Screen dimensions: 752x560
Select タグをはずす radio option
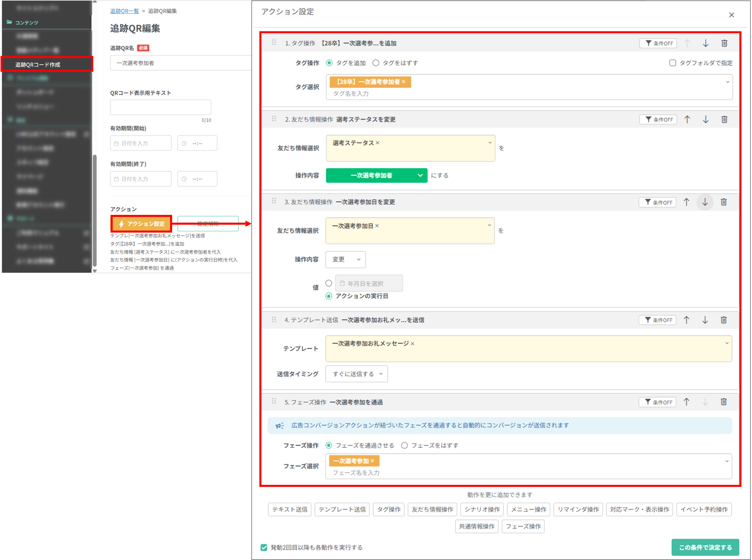[376, 63]
